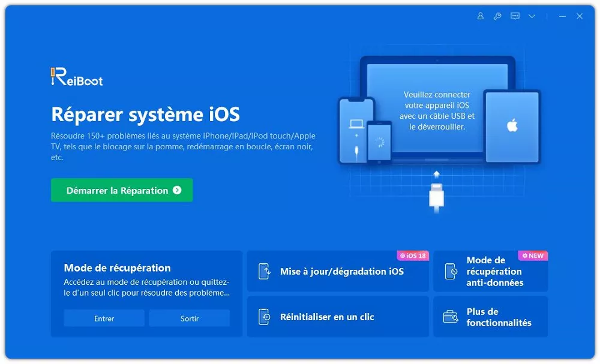600x364 pixels.
Task: Open the feedback chat icon
Action: [515, 16]
